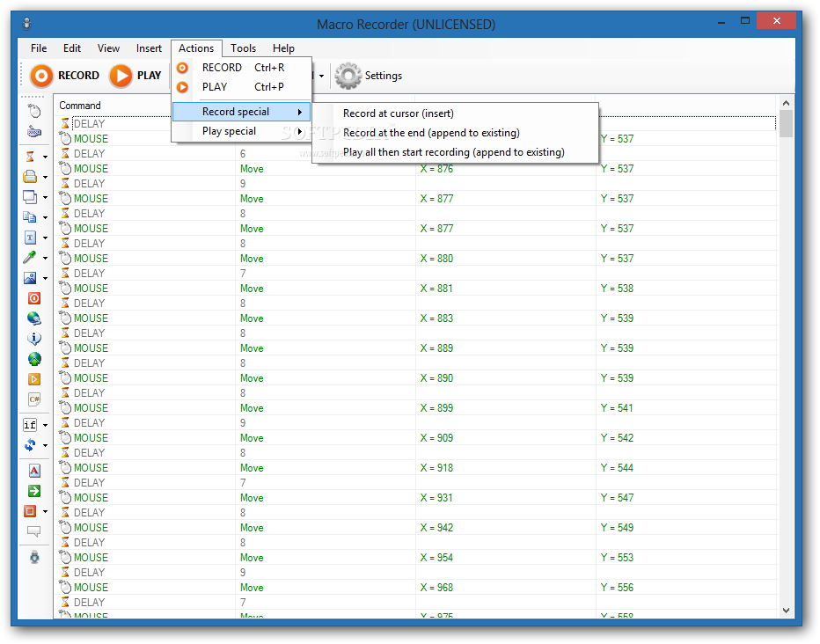Click the scrollbar up arrow
820x644 pixels.
[786, 103]
